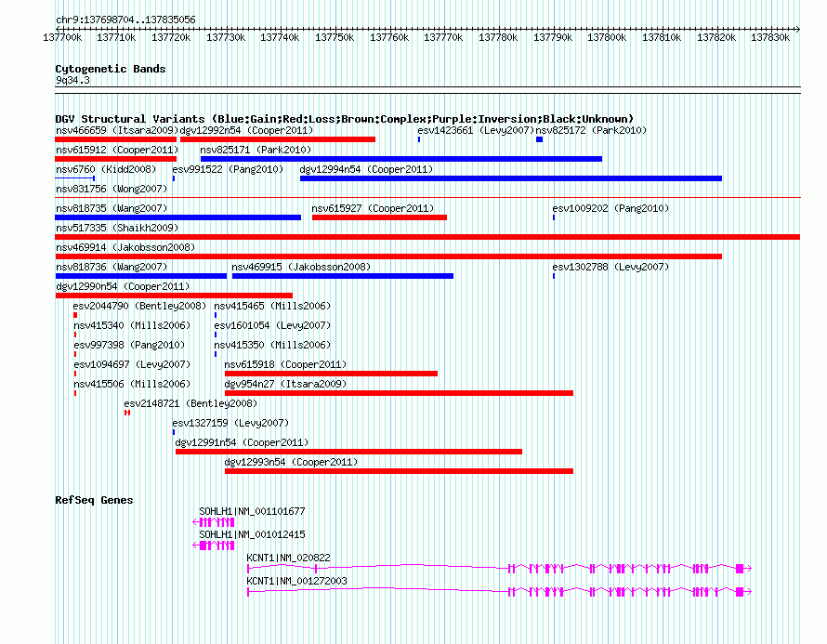Click the 137720k ruler position

(x=171, y=37)
